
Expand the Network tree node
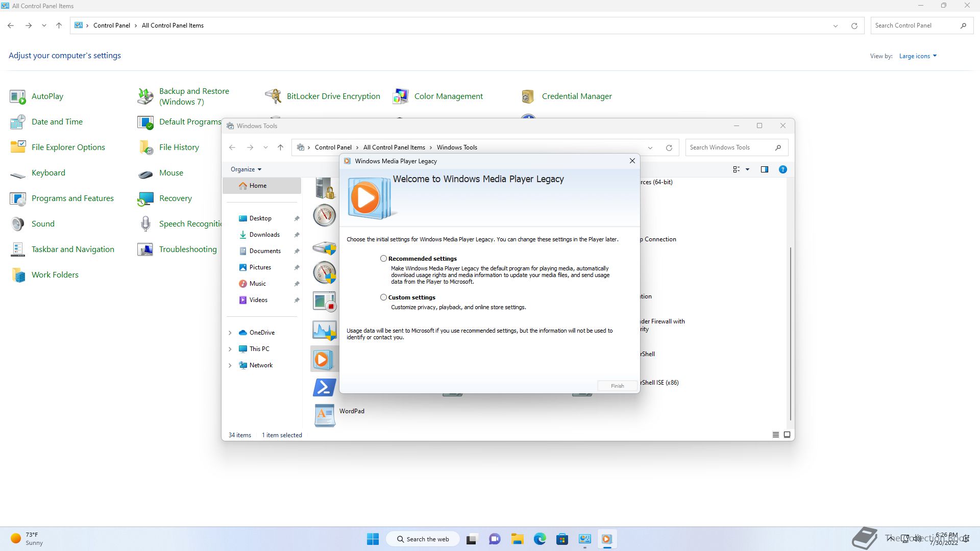click(230, 365)
